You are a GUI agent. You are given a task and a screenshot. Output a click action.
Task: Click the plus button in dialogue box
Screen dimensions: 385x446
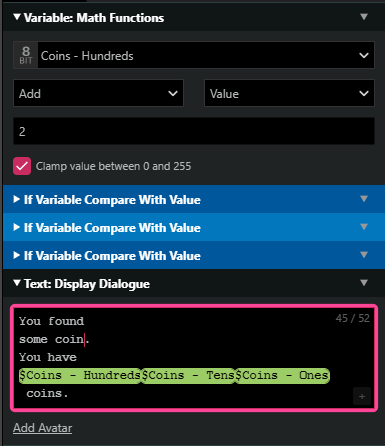point(362,396)
